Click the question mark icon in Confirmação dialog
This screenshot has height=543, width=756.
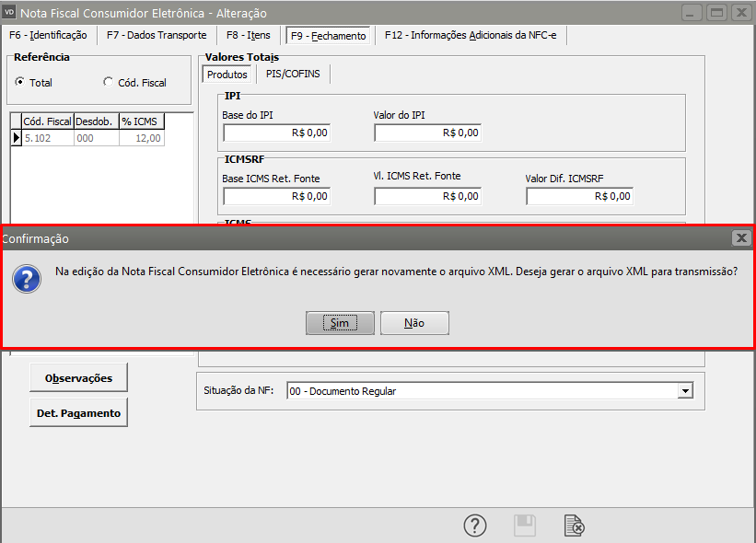coord(27,279)
